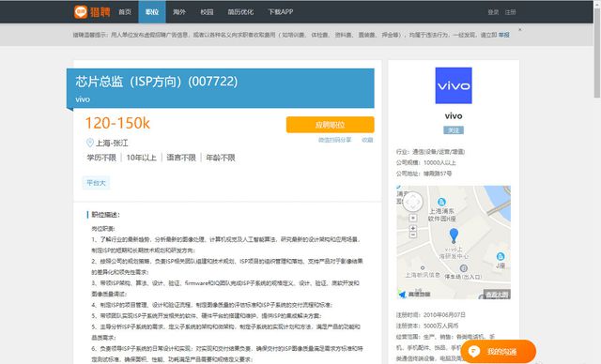The image size is (601, 364).
Task: Click the page vertical scrollbar thumb
Action: 597,52
